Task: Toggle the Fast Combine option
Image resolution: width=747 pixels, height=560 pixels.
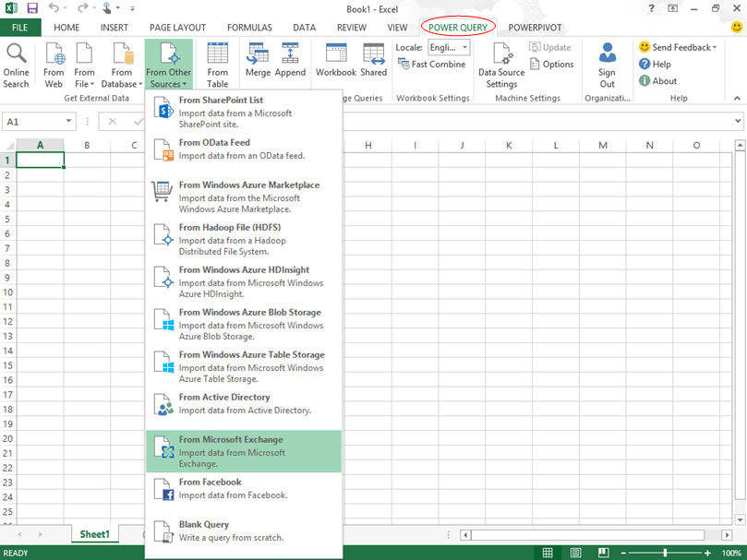Action: point(431,65)
